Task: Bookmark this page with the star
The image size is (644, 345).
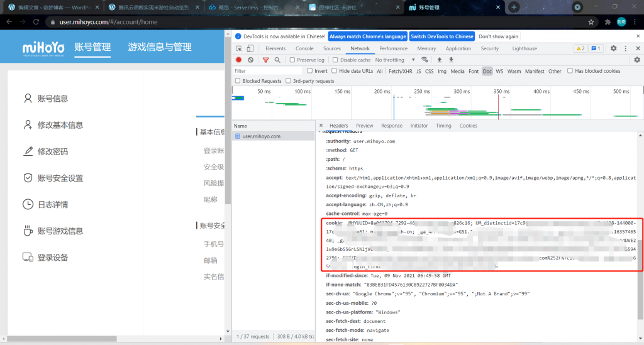Action: [591, 22]
